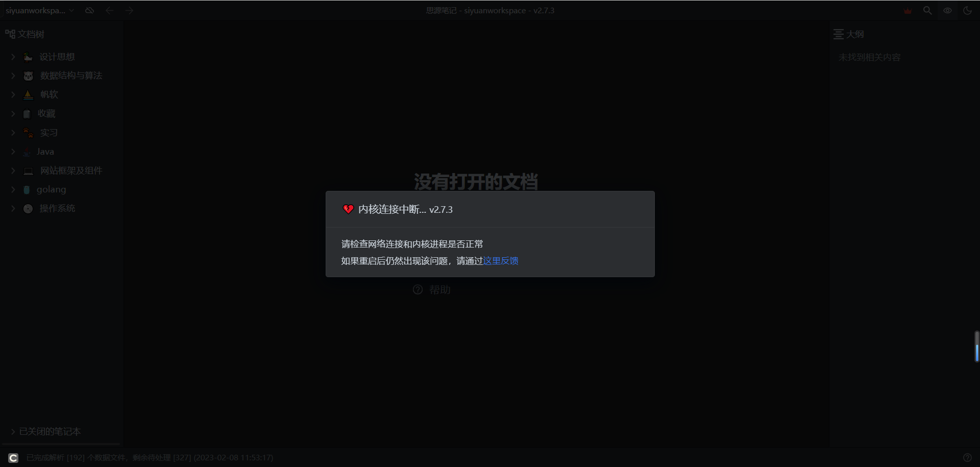Image resolution: width=980 pixels, height=467 pixels.
Task: Click the 文档树 file tree panel icon
Action: click(x=10, y=34)
